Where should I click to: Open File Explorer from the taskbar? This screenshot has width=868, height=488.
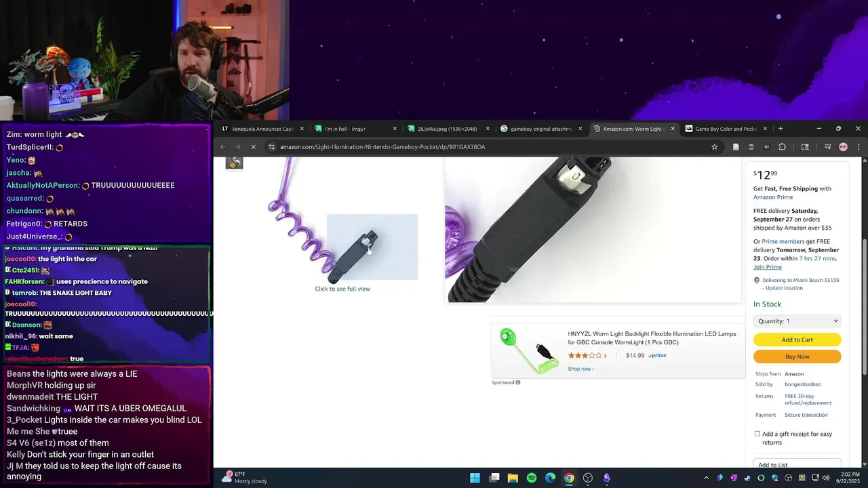513,478
